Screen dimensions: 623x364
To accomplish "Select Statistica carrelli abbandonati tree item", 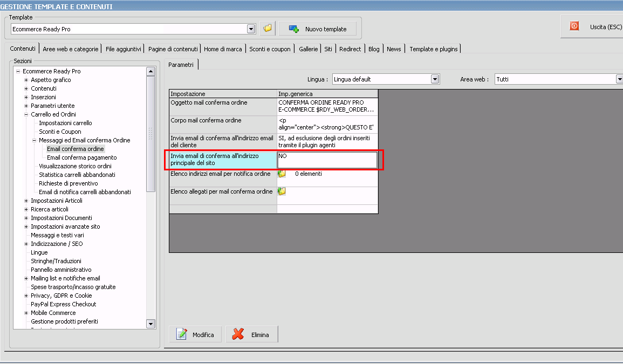I will tap(77, 175).
